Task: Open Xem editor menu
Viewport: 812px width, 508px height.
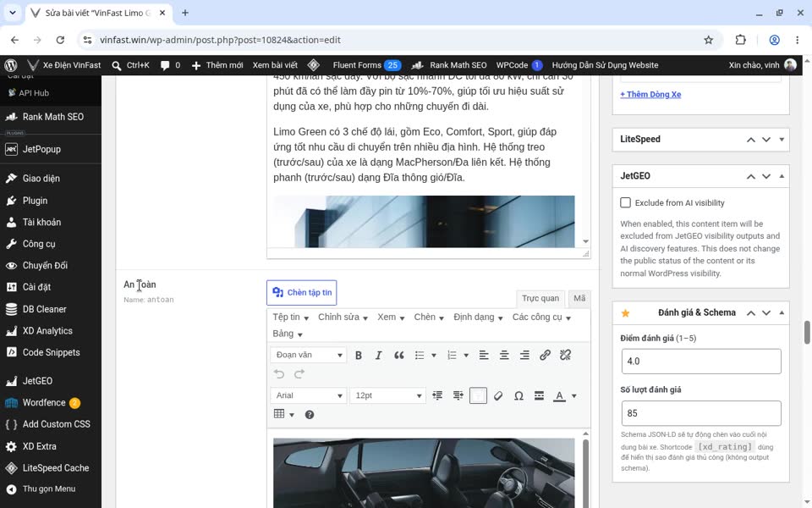Action: point(391,317)
